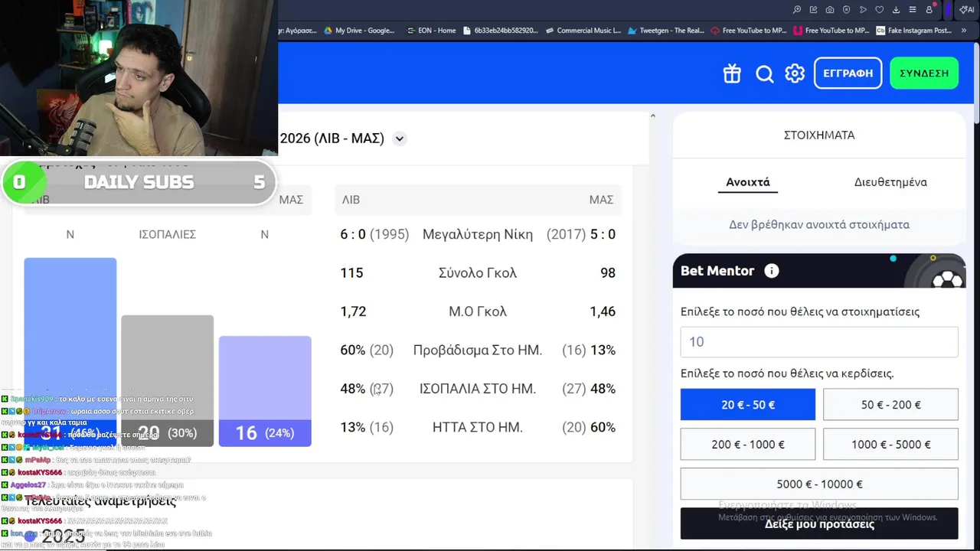Click the browser toolbar play icon
Viewport: 980px width, 551px height.
coord(863,10)
